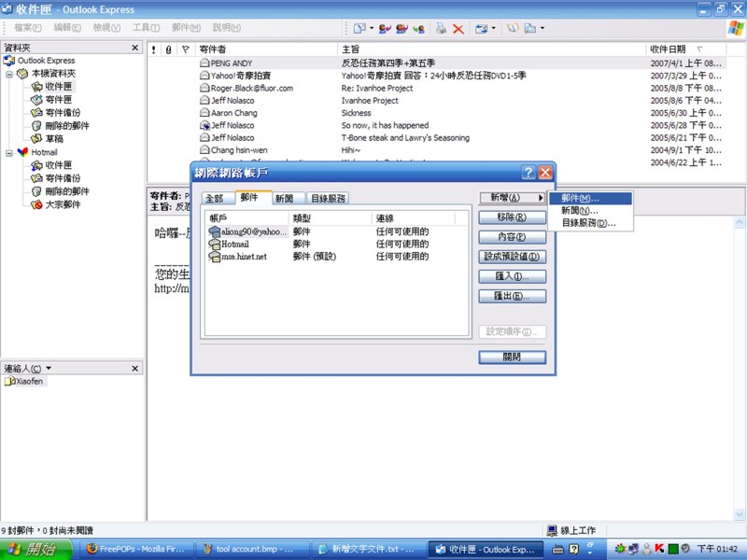Select the aliong90@yahoo account row

336,231
